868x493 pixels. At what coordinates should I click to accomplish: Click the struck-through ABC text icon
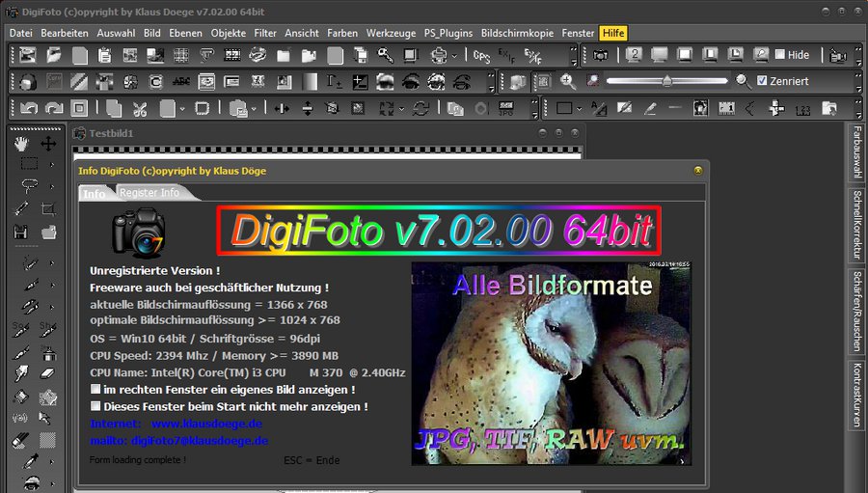181,81
